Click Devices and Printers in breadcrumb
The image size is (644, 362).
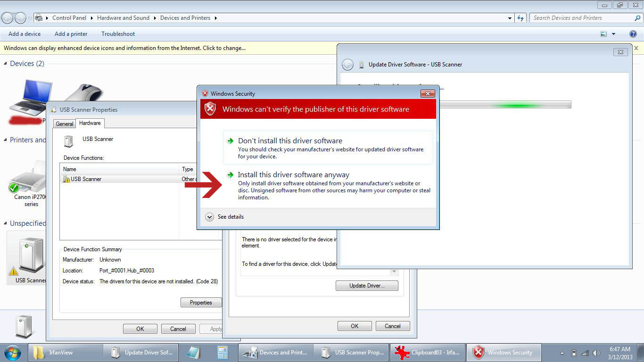[185, 18]
